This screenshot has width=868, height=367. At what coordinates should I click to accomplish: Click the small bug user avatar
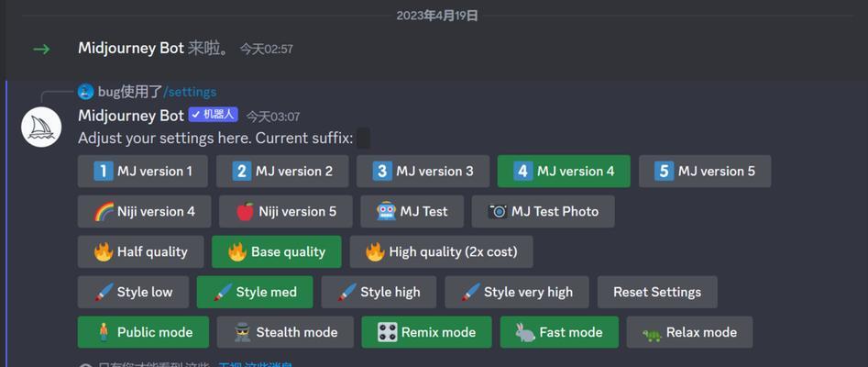pyautogui.click(x=86, y=92)
